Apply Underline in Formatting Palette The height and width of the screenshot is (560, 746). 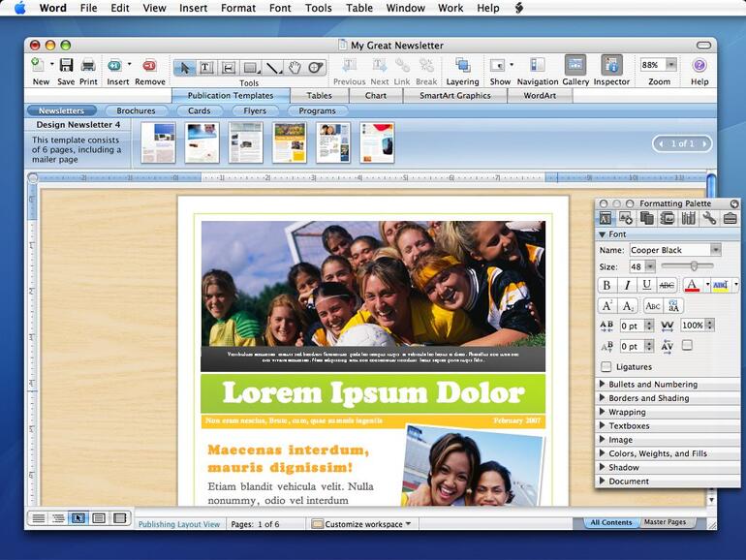647,285
